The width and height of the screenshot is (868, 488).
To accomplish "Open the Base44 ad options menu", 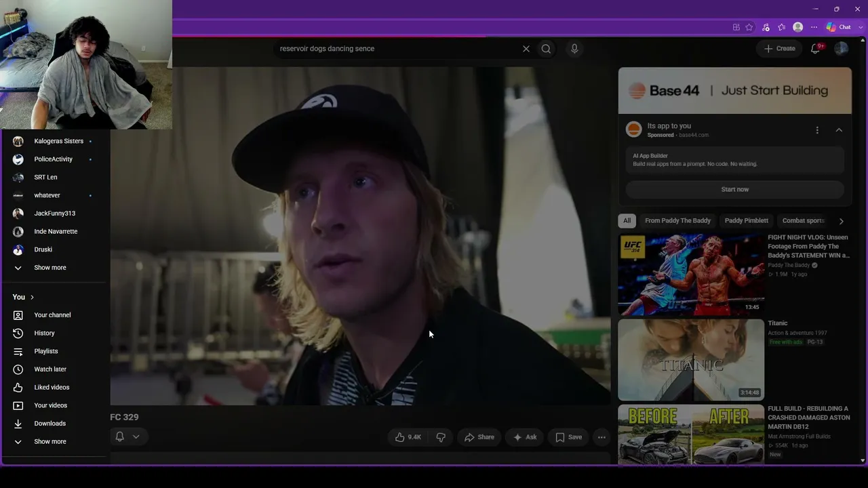I will coord(817,130).
